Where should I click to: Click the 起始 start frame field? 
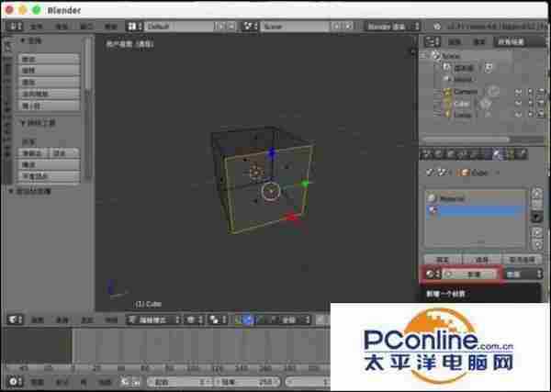point(181,382)
